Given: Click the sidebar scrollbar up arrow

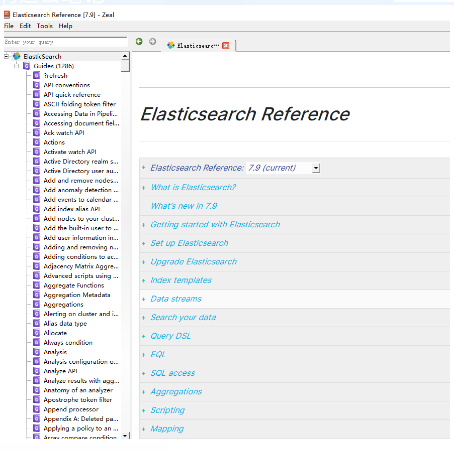Looking at the screenshot, I should 125,56.
